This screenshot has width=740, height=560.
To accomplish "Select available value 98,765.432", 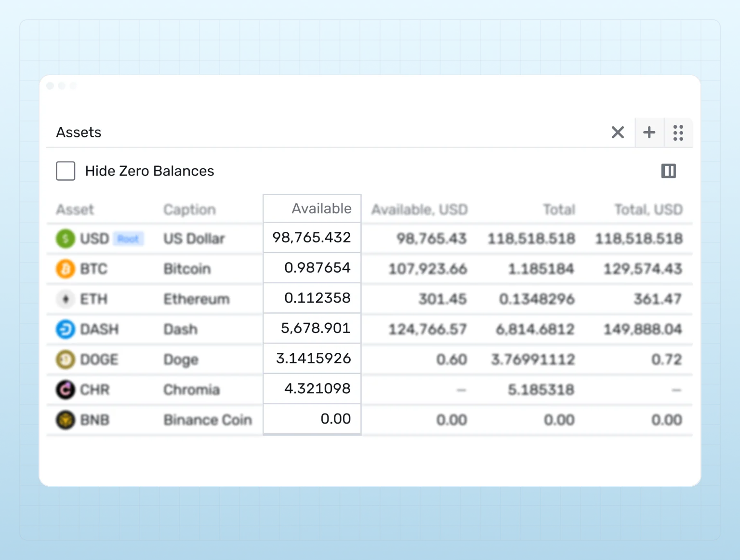I will pyautogui.click(x=312, y=238).
